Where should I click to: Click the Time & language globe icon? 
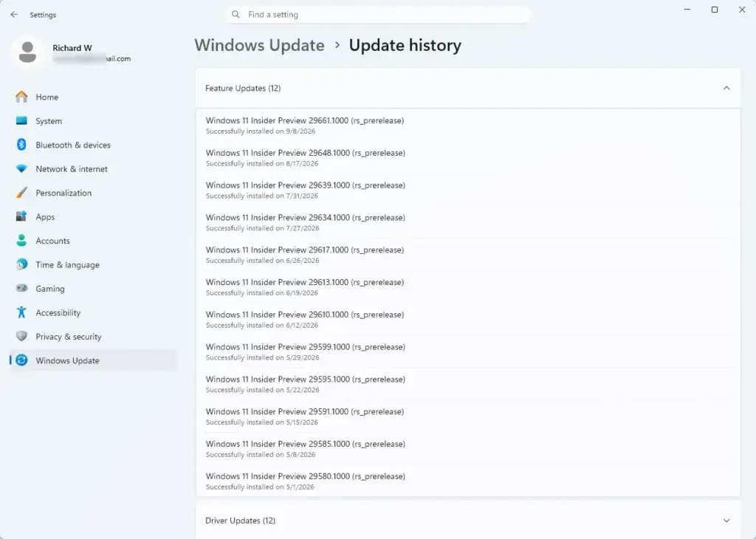pos(21,264)
